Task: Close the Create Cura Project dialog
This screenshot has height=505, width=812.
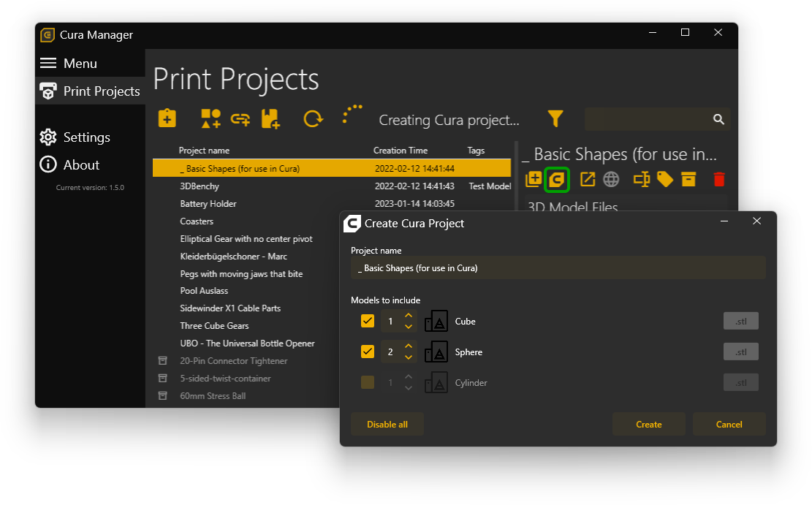Action: tap(756, 221)
